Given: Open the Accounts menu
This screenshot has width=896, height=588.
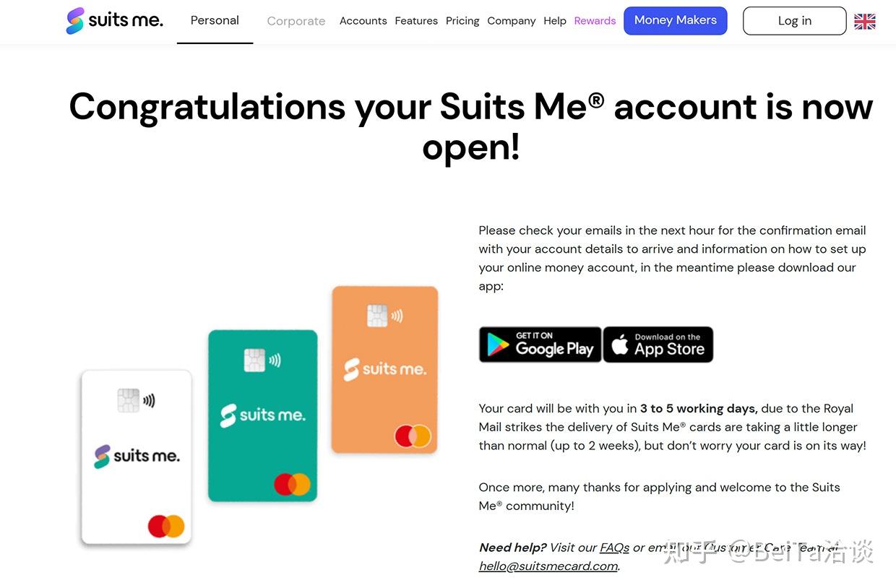Looking at the screenshot, I should click(363, 21).
